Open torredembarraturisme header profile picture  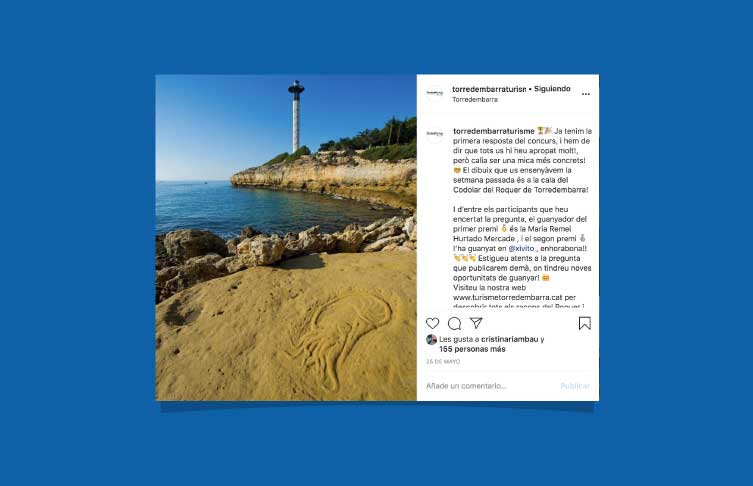(435, 94)
